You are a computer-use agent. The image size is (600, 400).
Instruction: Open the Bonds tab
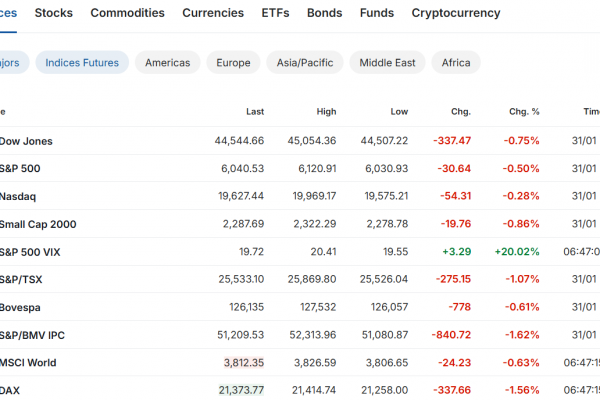coord(324,13)
